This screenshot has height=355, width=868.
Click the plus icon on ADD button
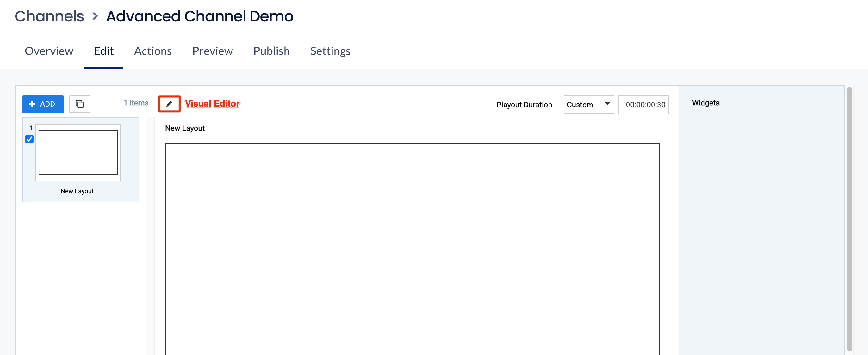[32, 104]
